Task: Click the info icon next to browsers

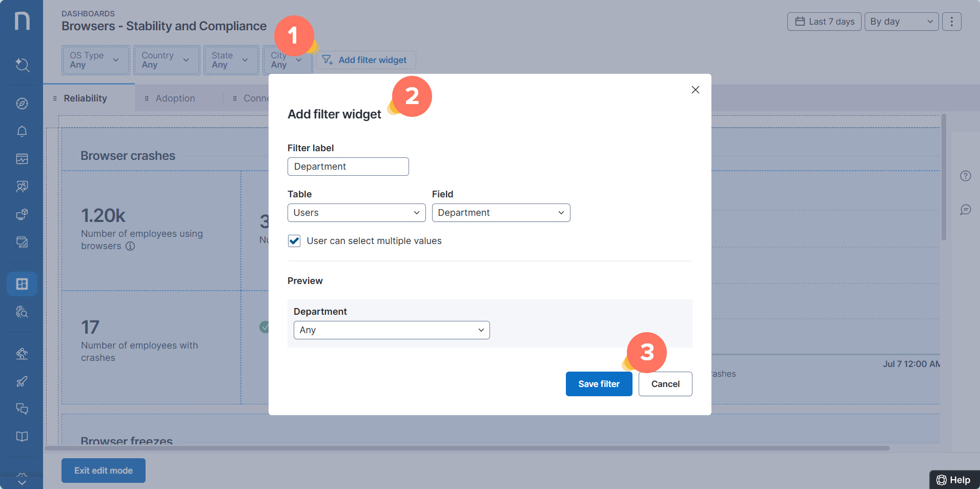Action: click(130, 246)
